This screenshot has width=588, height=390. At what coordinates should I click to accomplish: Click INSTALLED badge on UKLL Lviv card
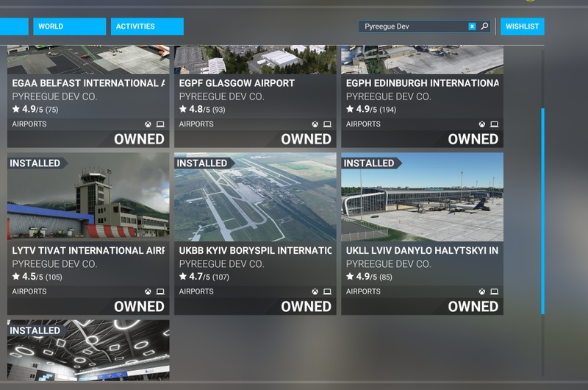370,163
